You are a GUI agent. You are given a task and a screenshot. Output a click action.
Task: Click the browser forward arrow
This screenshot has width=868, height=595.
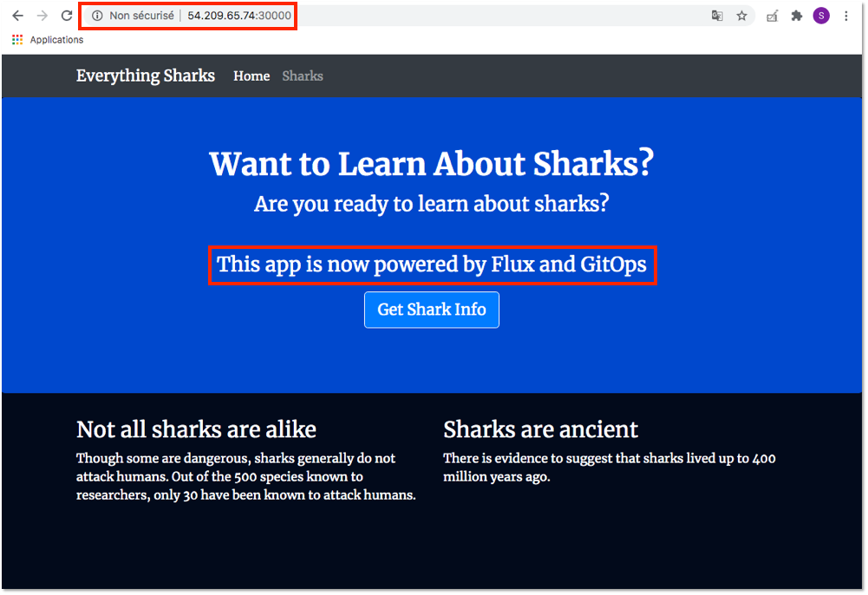click(x=42, y=16)
